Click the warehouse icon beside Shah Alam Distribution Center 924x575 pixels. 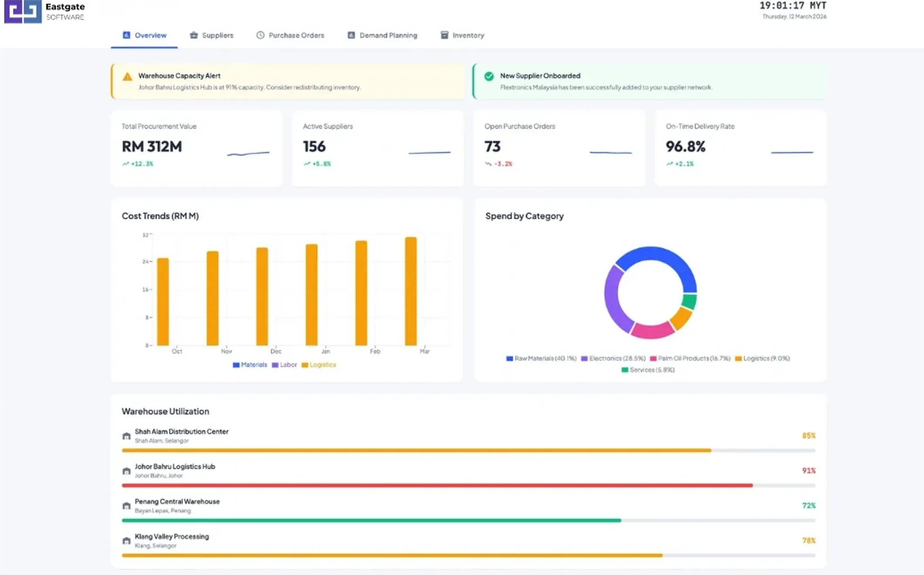pyautogui.click(x=126, y=436)
